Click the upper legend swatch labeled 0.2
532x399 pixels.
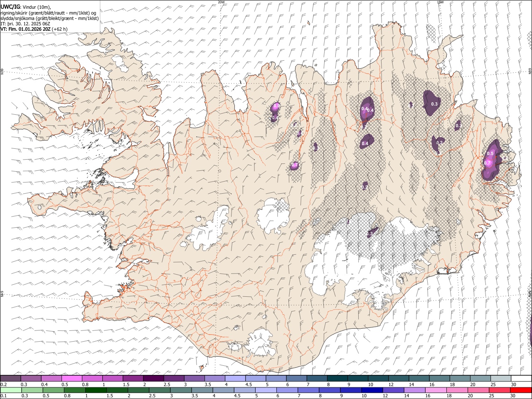(x=10, y=378)
